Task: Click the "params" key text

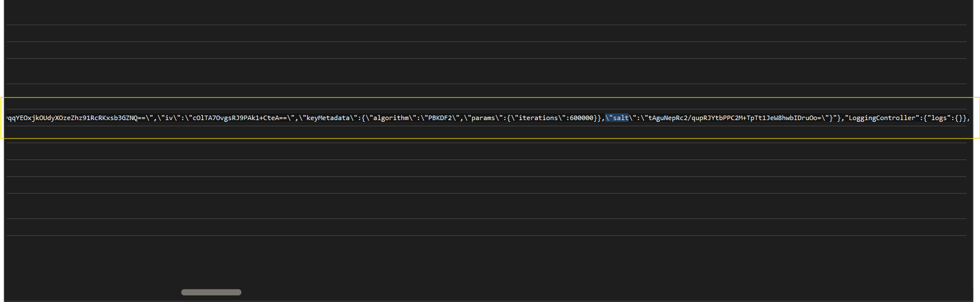Action: (x=483, y=118)
